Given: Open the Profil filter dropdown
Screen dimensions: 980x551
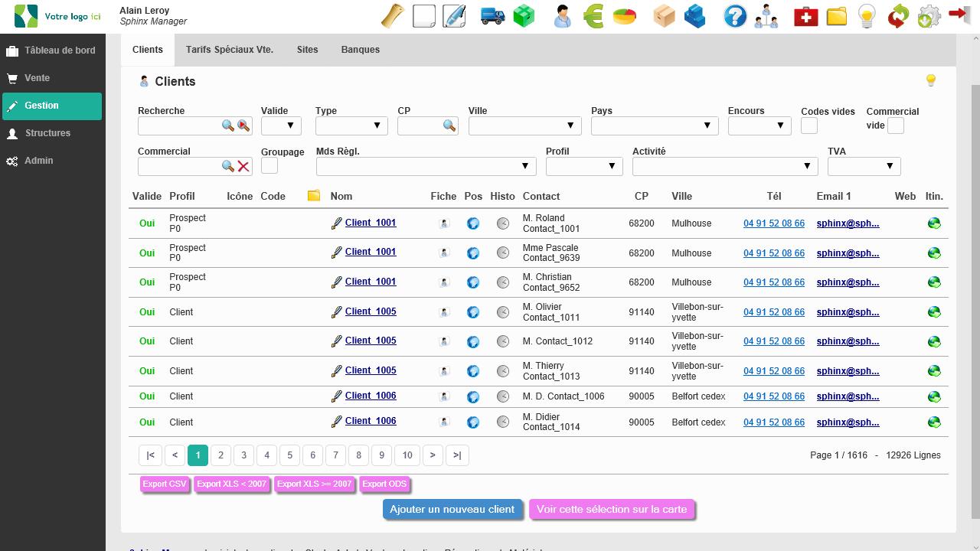Looking at the screenshot, I should coord(584,166).
